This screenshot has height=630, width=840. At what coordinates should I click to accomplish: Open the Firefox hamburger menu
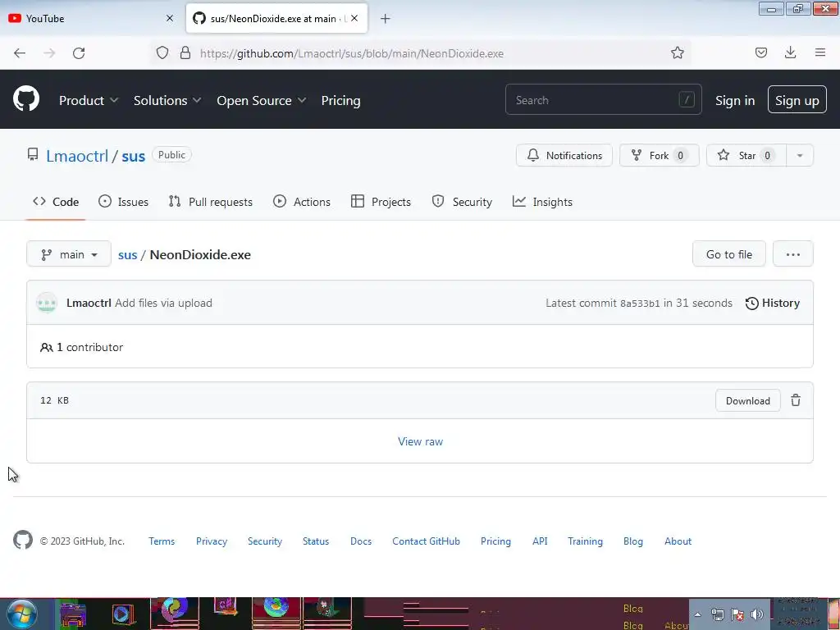(x=820, y=52)
